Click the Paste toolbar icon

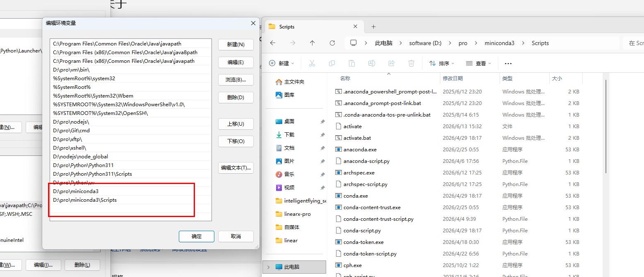point(352,63)
